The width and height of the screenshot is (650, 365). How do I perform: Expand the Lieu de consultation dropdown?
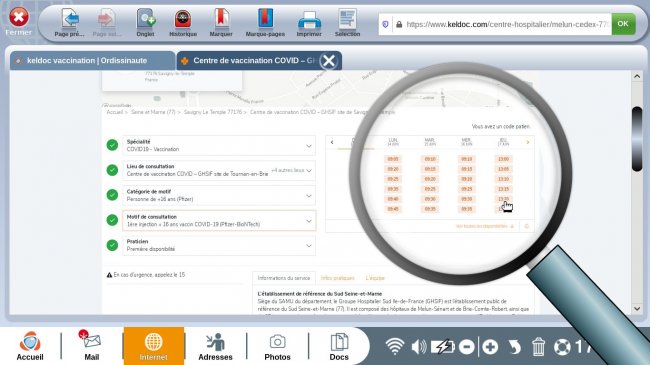[x=219, y=170]
